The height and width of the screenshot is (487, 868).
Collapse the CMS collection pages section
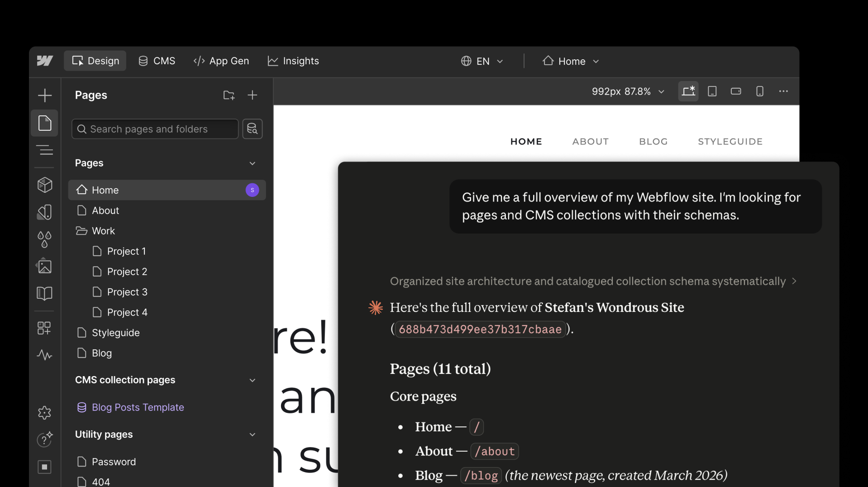click(x=253, y=380)
